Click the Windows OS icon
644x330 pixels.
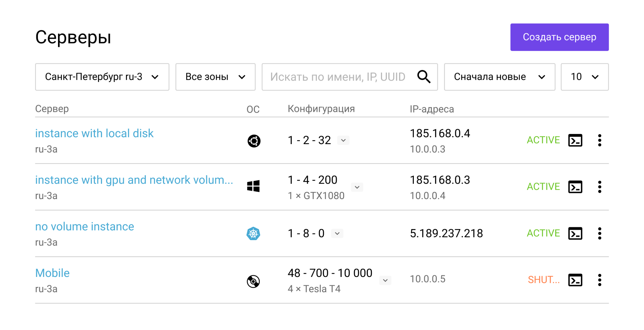tap(253, 186)
